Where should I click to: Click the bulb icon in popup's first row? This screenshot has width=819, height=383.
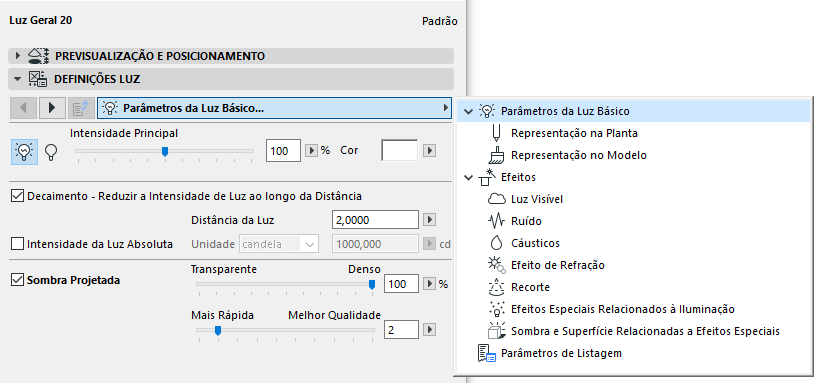click(486, 111)
